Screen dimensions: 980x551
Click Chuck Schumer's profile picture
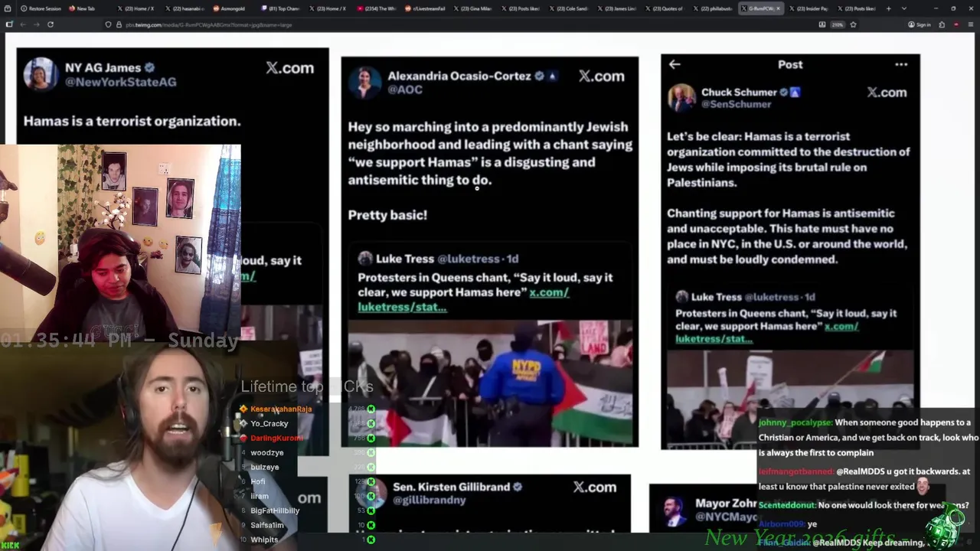(681, 97)
